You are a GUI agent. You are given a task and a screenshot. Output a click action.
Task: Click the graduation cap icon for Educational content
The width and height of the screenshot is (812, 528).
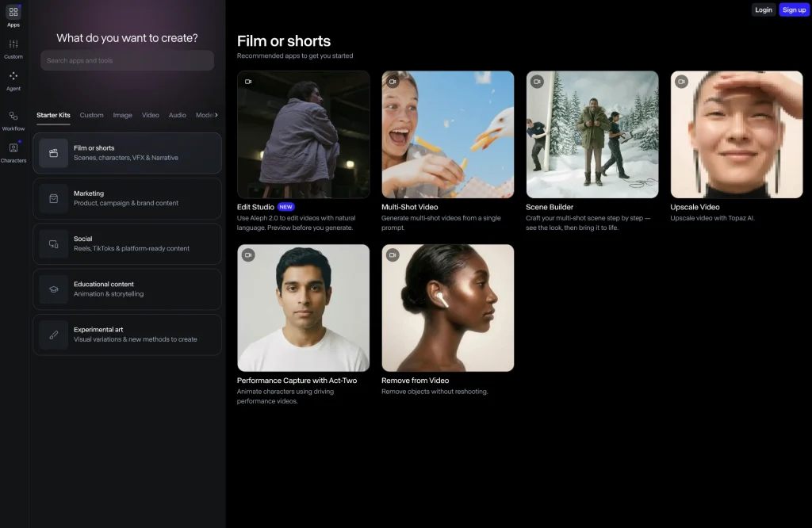point(53,289)
